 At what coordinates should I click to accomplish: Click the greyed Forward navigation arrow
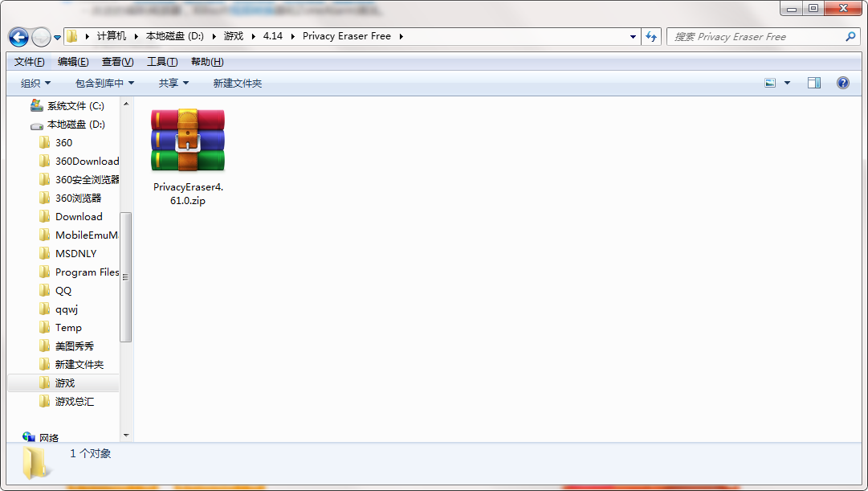pyautogui.click(x=41, y=37)
